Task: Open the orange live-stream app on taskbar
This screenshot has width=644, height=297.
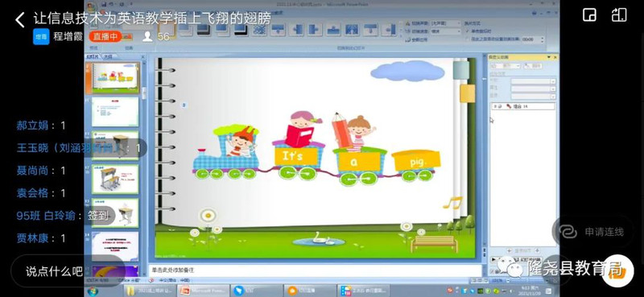Action: (310, 291)
